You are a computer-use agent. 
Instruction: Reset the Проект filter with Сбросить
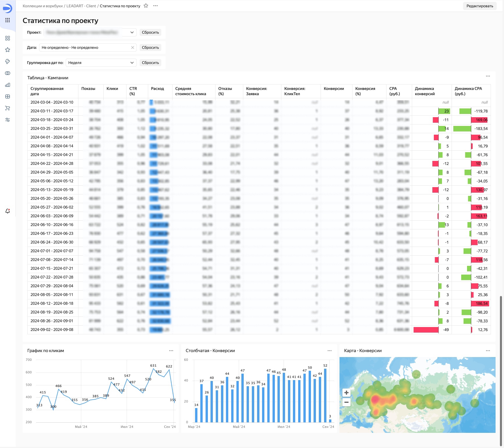point(150,32)
